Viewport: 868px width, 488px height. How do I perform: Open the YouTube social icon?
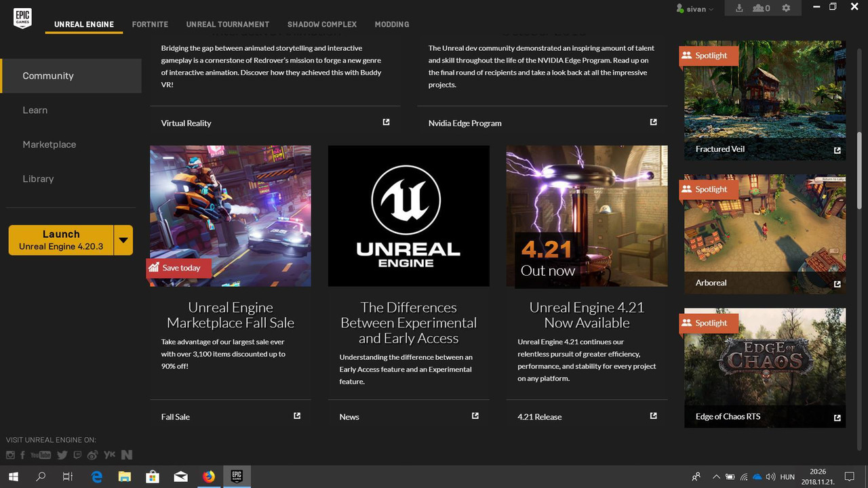tap(41, 455)
